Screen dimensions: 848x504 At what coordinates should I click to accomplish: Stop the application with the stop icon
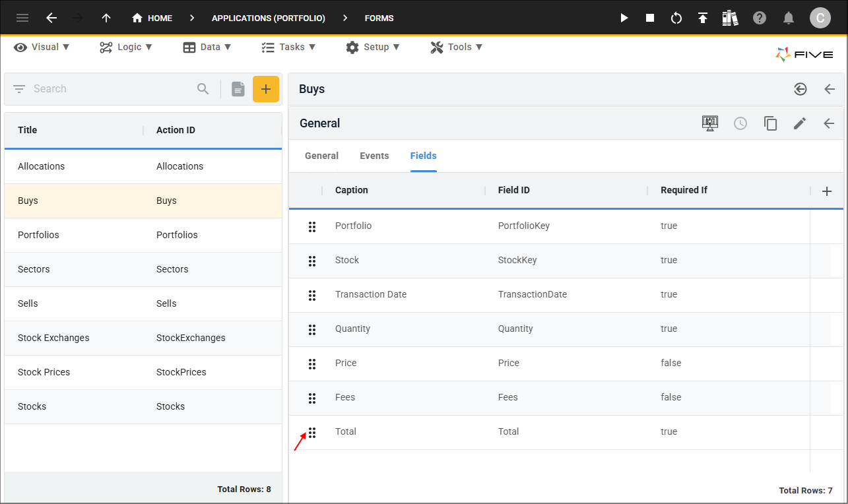tap(650, 18)
